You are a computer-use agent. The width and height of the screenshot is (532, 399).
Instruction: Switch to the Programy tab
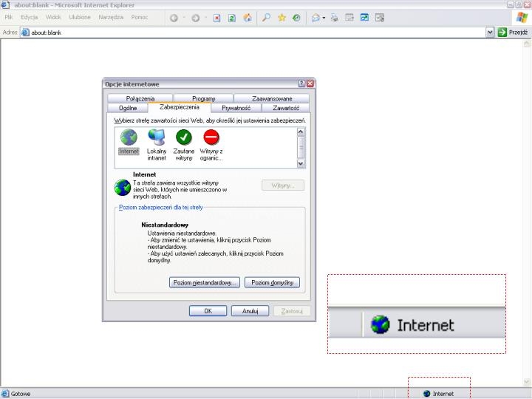coord(204,99)
